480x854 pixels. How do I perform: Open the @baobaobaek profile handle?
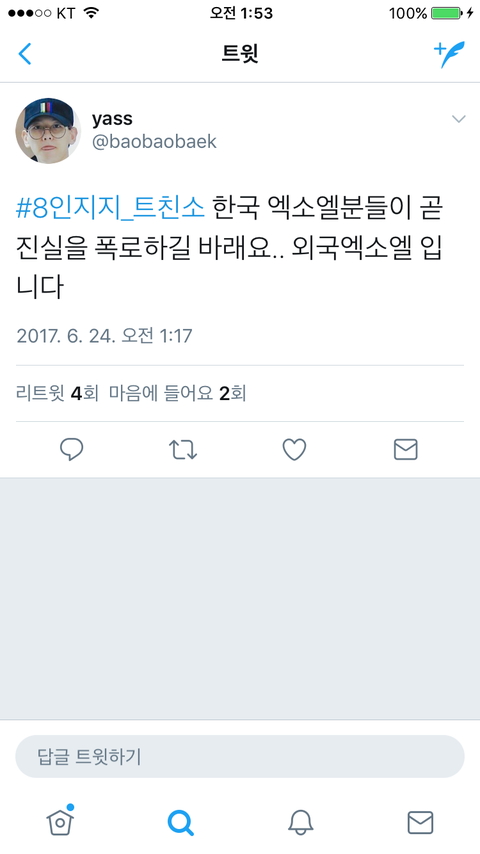coord(154,142)
